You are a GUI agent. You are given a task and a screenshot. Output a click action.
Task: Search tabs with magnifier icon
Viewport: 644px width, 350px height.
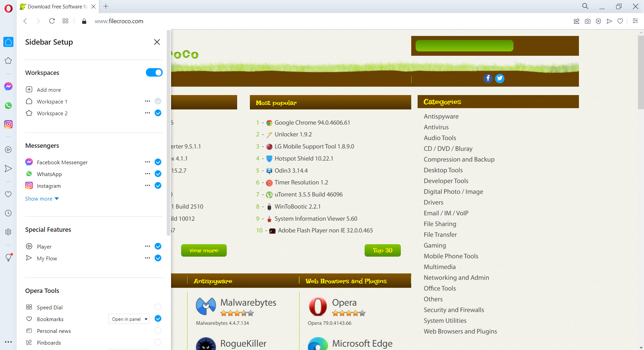585,6
